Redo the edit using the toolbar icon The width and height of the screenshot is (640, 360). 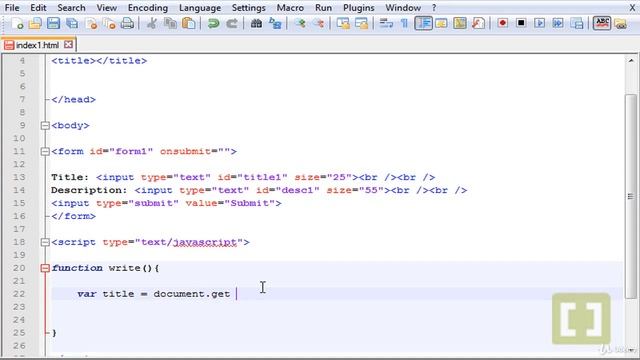click(231, 23)
